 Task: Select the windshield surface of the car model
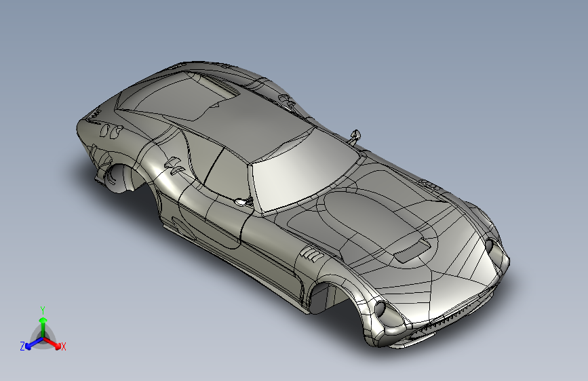coord(305,172)
